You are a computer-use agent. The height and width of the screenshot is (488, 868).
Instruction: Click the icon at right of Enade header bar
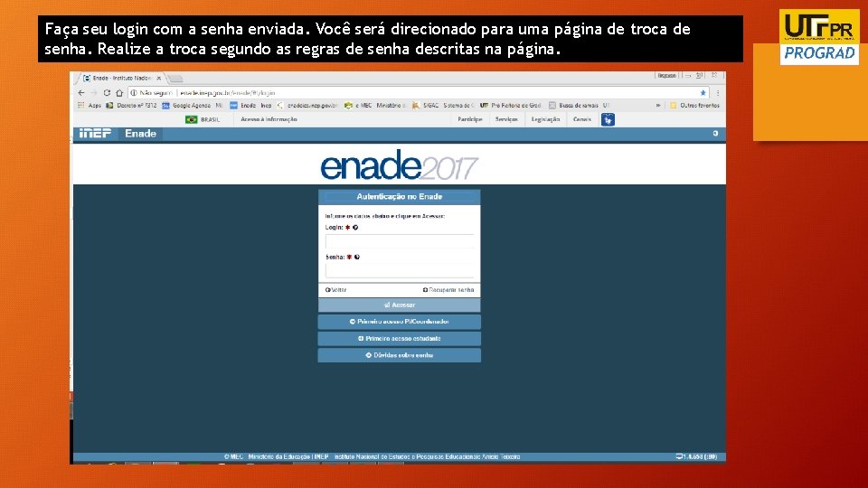pyautogui.click(x=715, y=134)
